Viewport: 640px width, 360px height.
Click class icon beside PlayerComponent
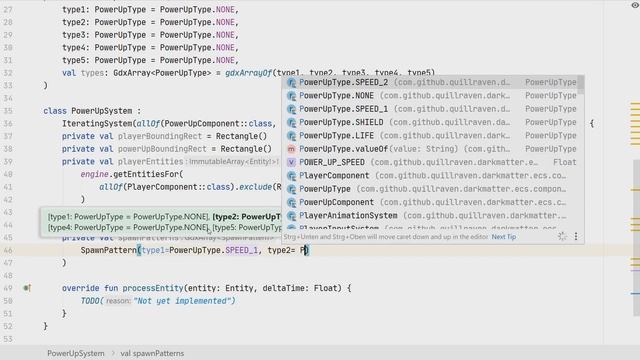tap(291, 176)
